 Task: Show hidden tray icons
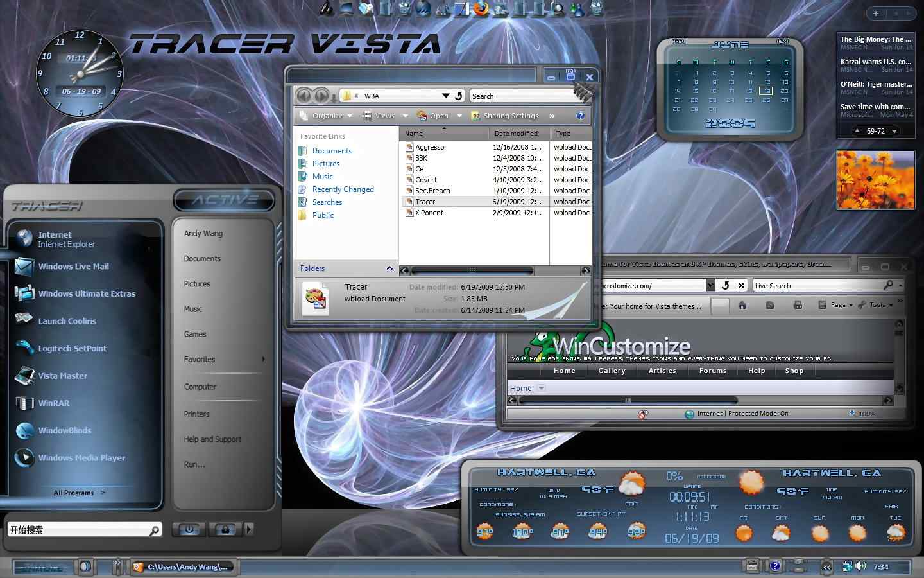(826, 566)
